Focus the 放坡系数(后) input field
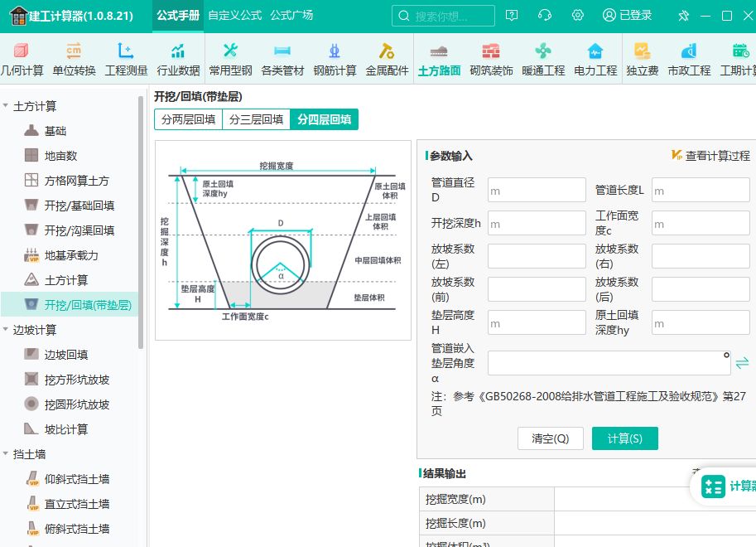756x547 pixels. click(x=701, y=289)
